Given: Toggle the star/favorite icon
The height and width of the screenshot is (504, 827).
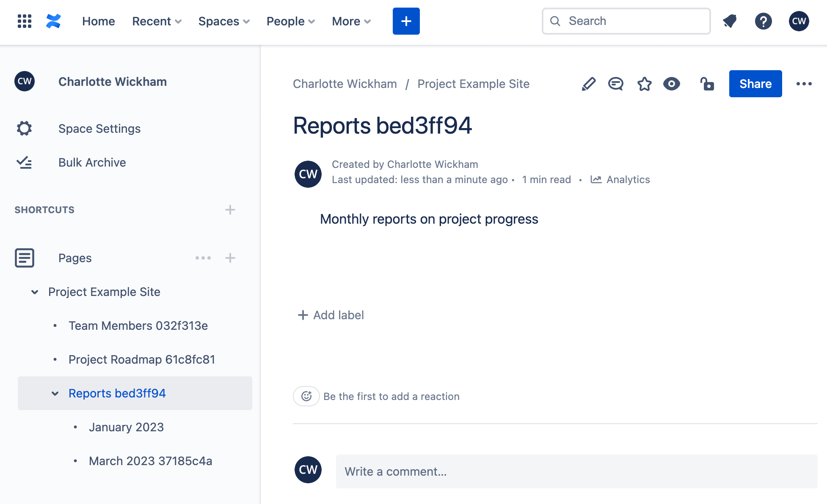Looking at the screenshot, I should click(x=645, y=84).
